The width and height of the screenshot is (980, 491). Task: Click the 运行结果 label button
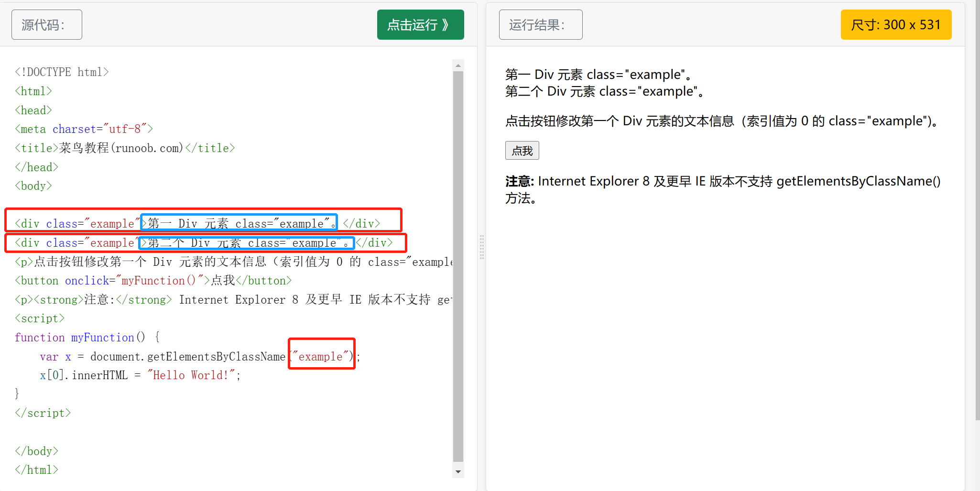click(541, 25)
